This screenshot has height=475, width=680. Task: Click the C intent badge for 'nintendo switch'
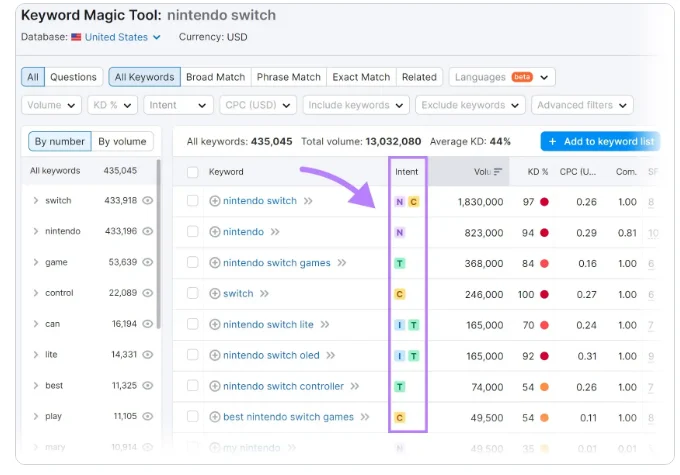414,202
